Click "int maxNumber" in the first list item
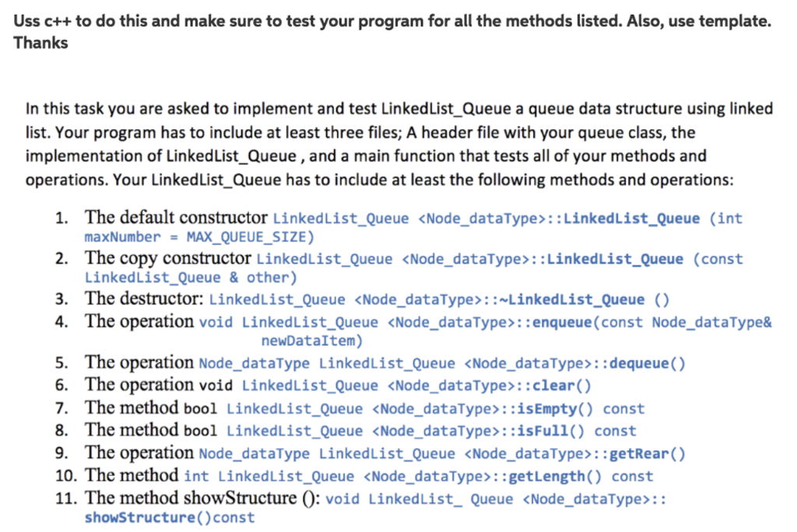 (x=729, y=218)
